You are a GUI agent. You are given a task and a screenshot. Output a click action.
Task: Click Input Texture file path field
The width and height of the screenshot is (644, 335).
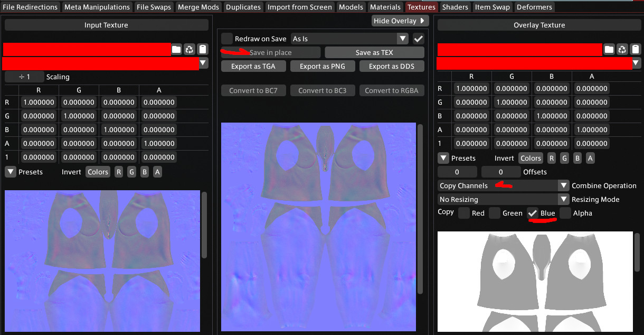point(87,50)
